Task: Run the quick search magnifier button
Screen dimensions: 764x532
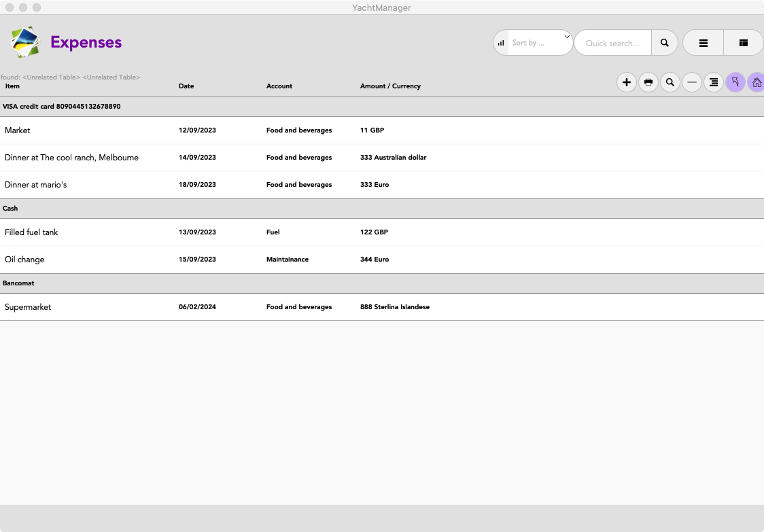Action: [x=664, y=43]
